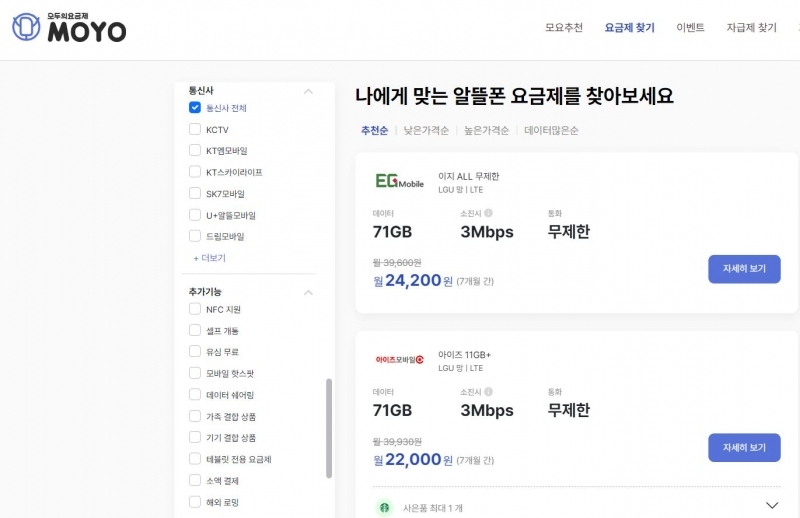Check the U+알뜰모바일 checkbox
Image resolution: width=800 pixels, height=518 pixels.
194,214
